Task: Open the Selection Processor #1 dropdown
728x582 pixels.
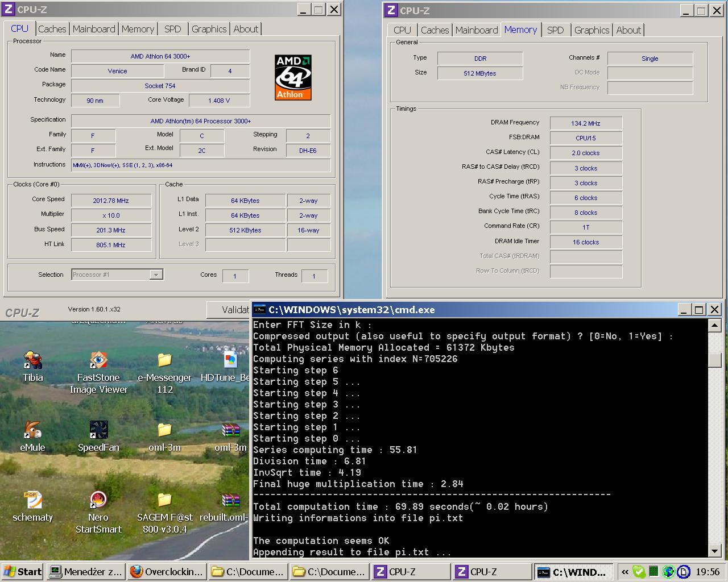Action: [x=117, y=275]
